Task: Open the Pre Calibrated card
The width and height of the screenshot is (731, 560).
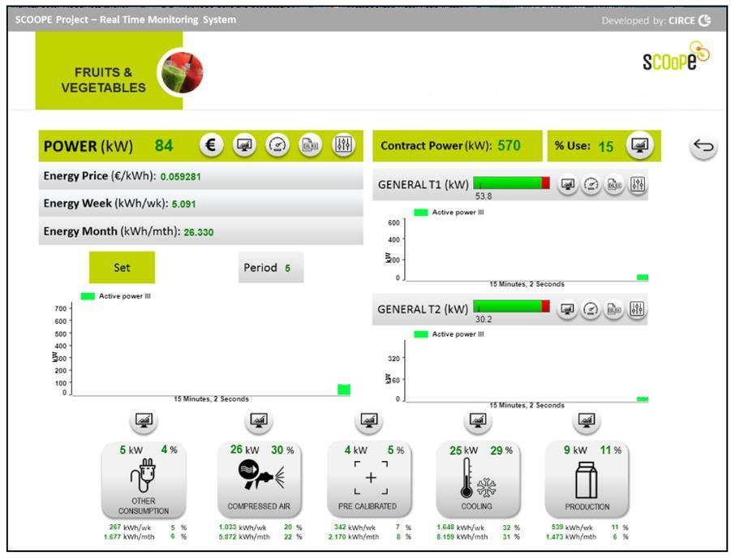Action: 369,480
